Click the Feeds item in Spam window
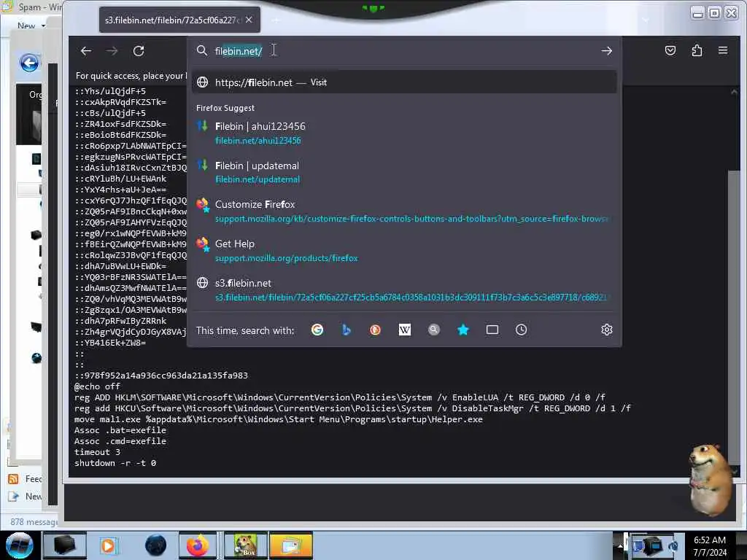The width and height of the screenshot is (747, 560). tap(26, 479)
